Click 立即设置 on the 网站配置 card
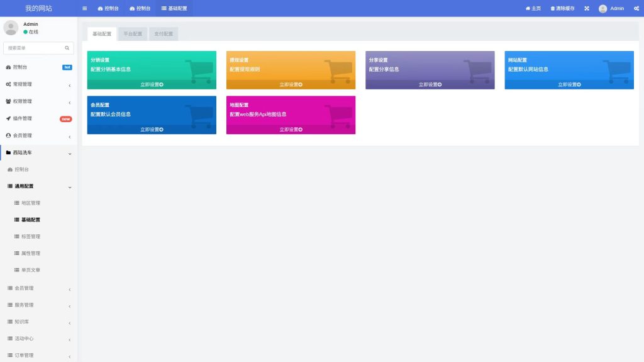Image resolution: width=644 pixels, height=362 pixels. [x=569, y=84]
